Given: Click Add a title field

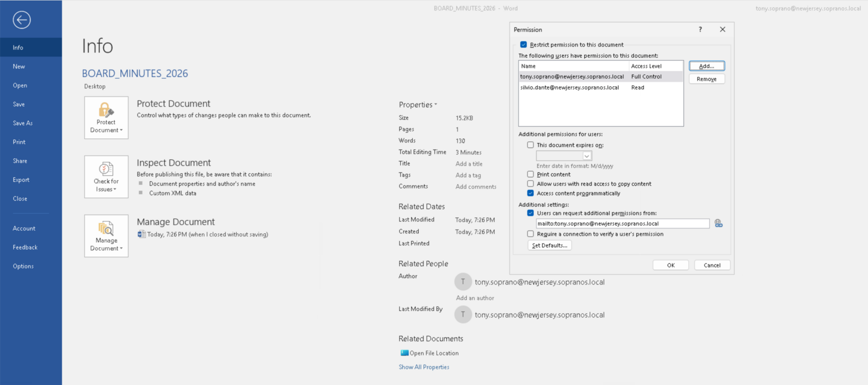Looking at the screenshot, I should click(469, 164).
